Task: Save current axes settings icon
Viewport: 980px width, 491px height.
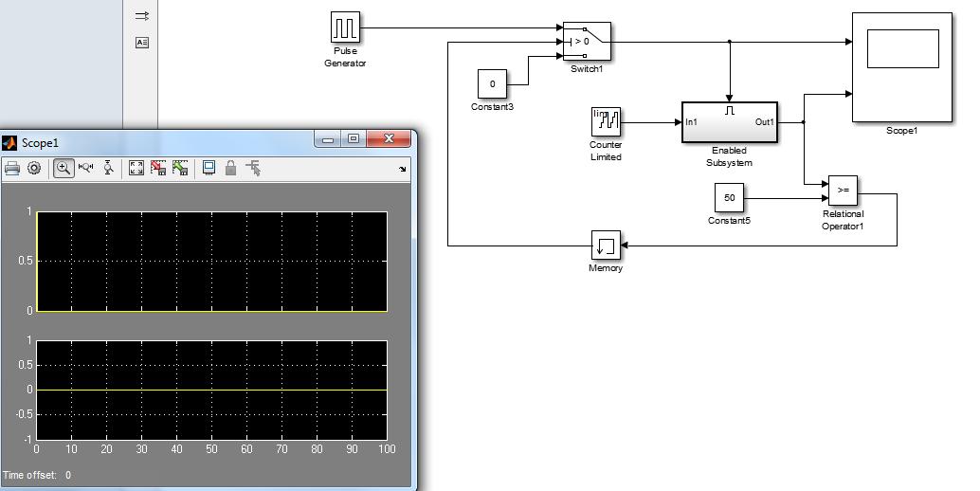Action: [x=157, y=168]
